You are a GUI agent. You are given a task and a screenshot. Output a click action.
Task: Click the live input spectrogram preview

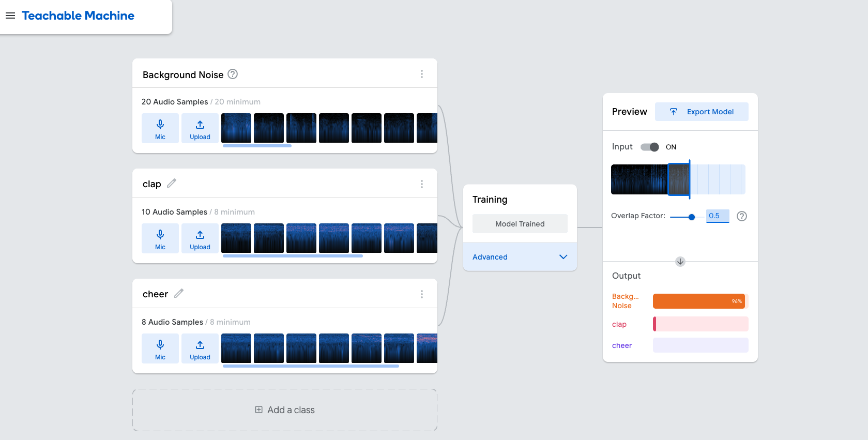coord(678,179)
